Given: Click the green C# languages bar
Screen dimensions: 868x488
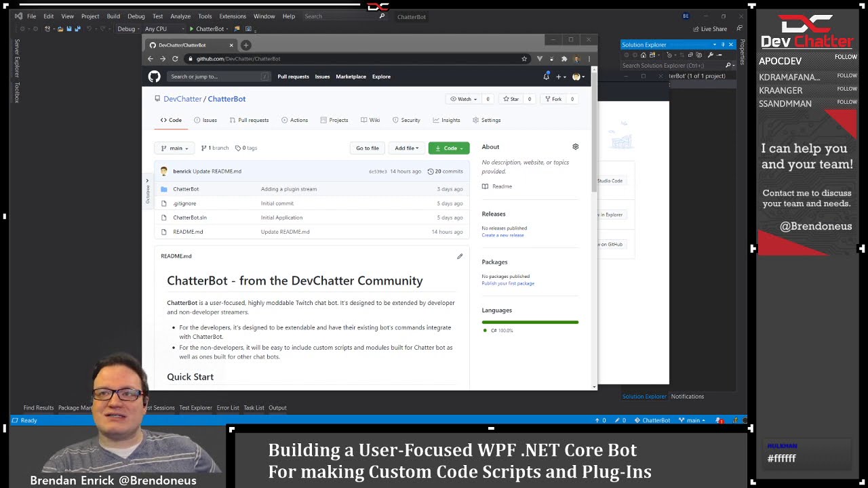Looking at the screenshot, I should 530,322.
